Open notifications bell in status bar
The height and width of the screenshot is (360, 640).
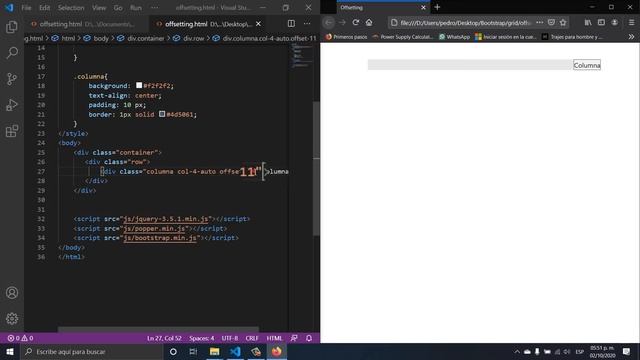click(x=309, y=338)
